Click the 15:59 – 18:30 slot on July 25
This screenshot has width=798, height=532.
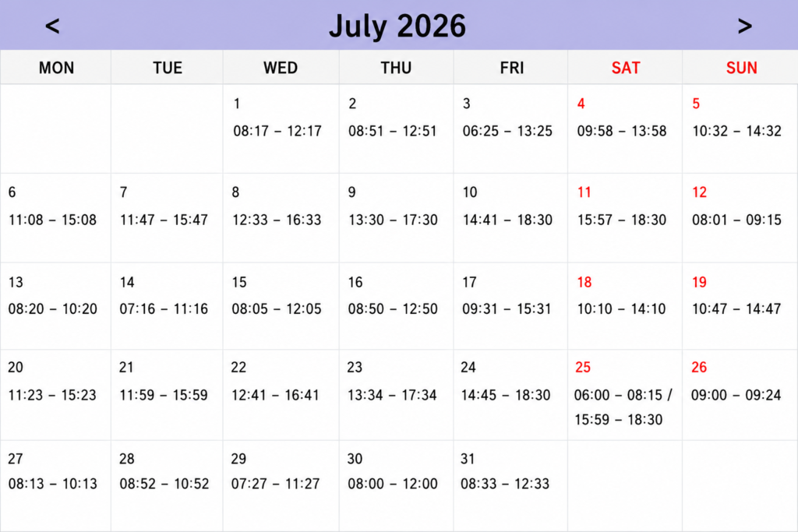point(618,420)
